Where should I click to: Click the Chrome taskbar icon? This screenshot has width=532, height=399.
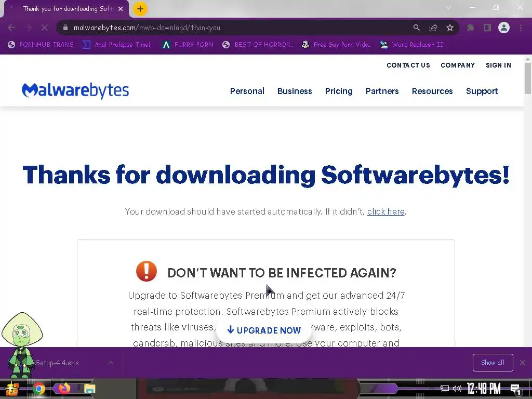[x=38, y=389]
